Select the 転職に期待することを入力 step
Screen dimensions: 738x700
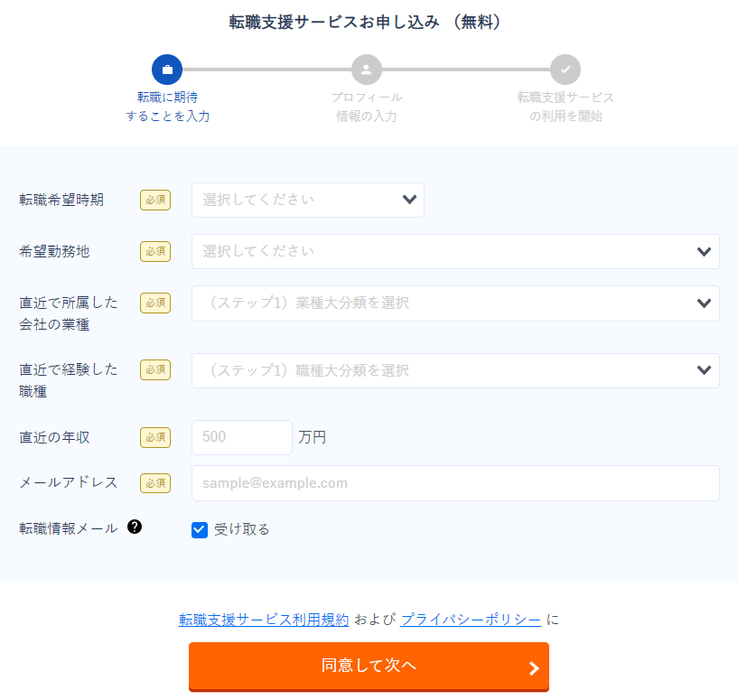click(167, 86)
